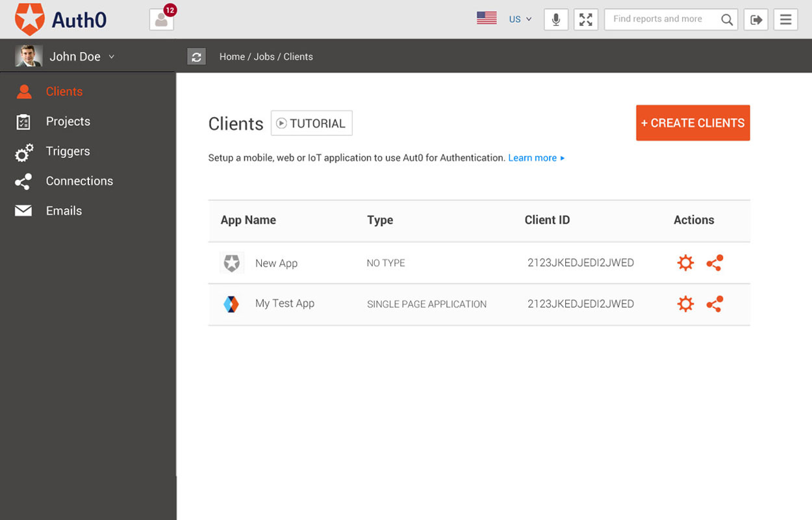Screen dimensions: 812x520
Task: Click the Projects clipboard icon
Action: click(23, 122)
